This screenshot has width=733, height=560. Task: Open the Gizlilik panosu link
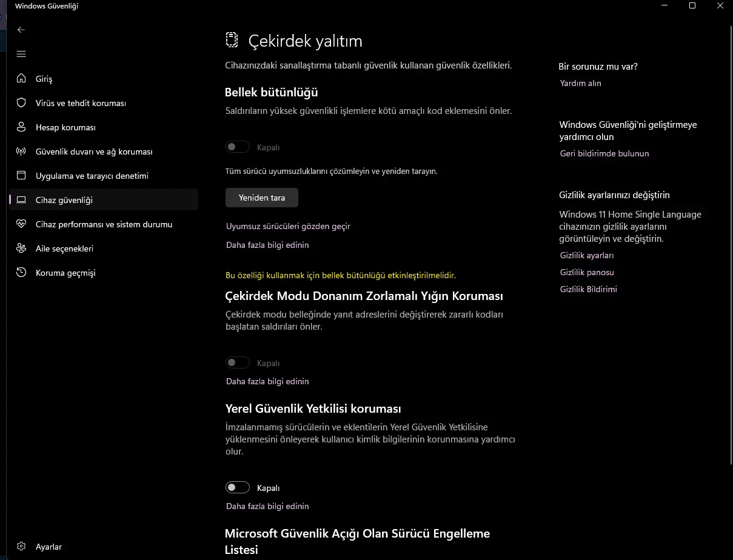[x=587, y=272]
